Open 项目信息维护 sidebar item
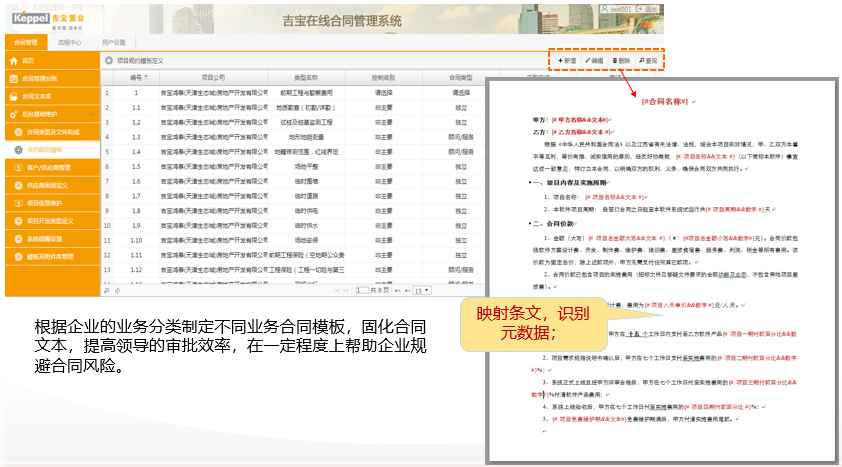Screen dimensions: 842x467 53,203
